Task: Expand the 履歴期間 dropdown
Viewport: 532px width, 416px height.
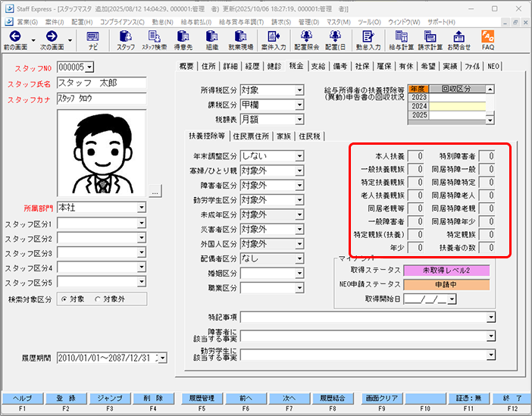Action: (x=163, y=358)
